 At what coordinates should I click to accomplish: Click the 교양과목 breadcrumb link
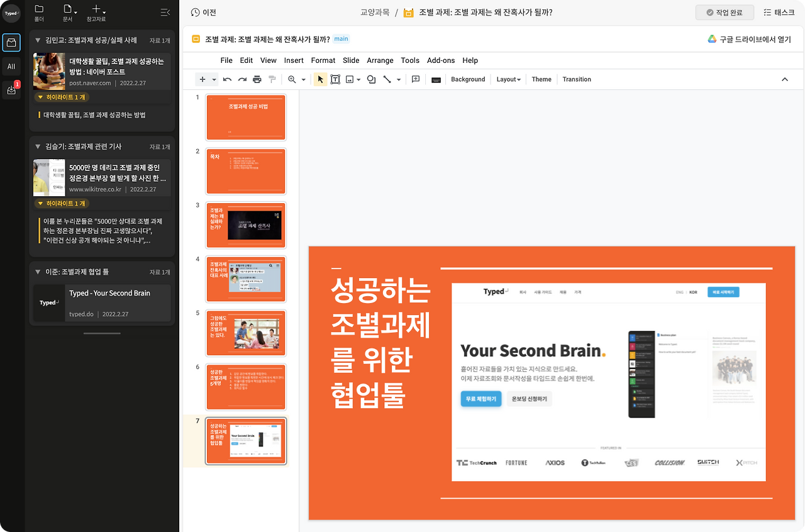tap(375, 12)
